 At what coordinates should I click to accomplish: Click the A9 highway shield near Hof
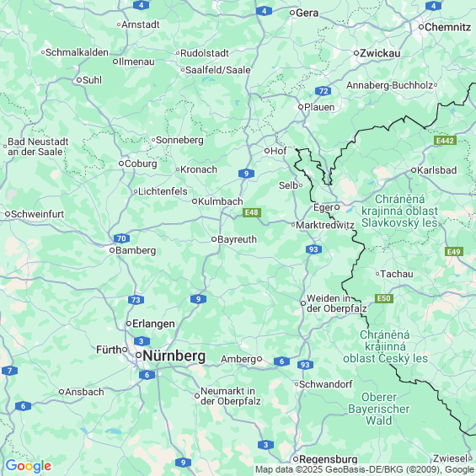tap(246, 174)
